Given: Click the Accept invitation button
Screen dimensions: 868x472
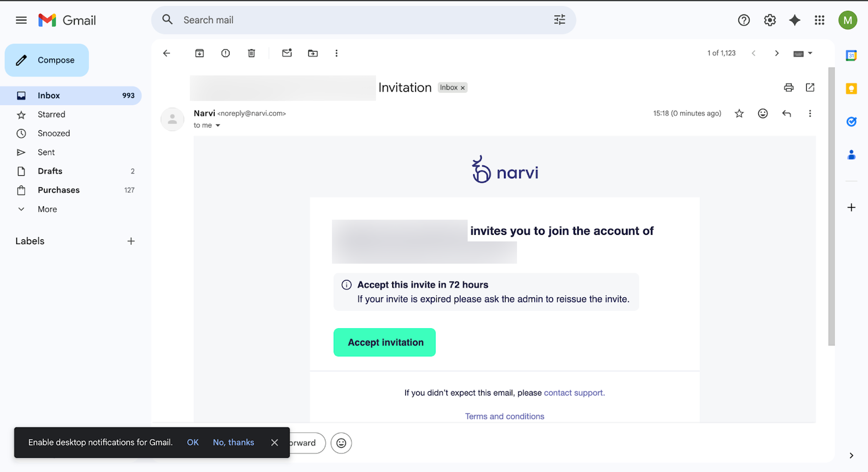Looking at the screenshot, I should pyautogui.click(x=384, y=342).
